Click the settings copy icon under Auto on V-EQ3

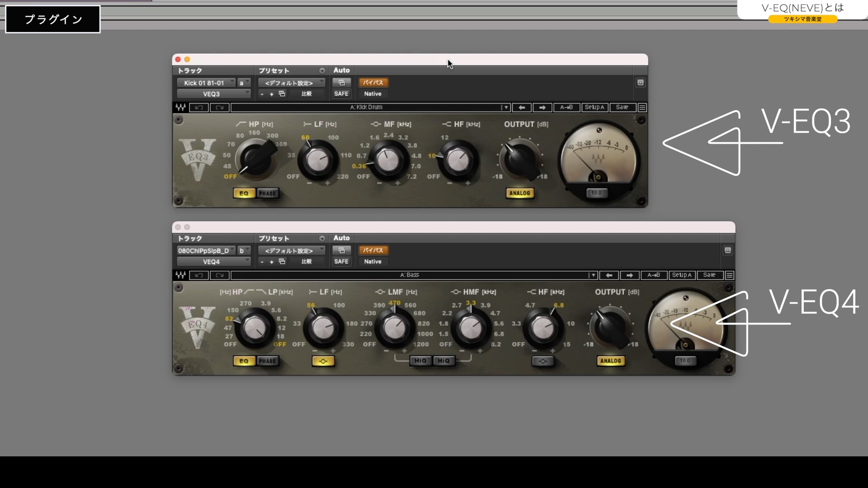[x=342, y=82]
